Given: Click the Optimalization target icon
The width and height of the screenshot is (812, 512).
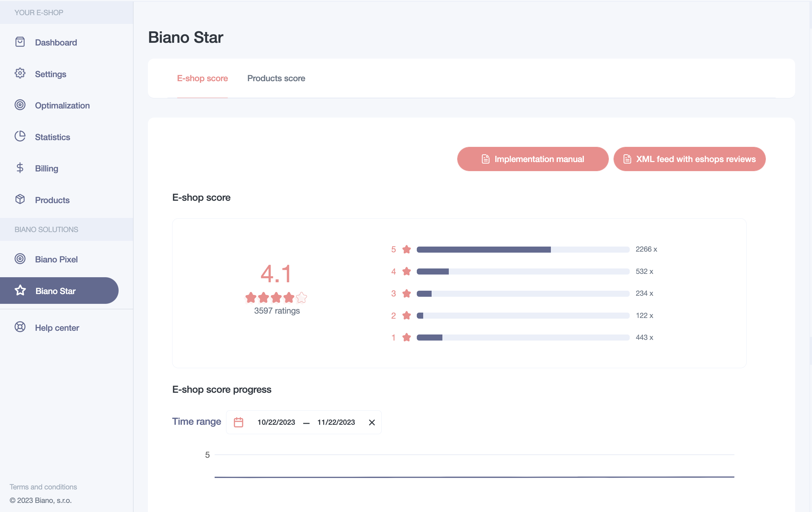Looking at the screenshot, I should click(20, 105).
